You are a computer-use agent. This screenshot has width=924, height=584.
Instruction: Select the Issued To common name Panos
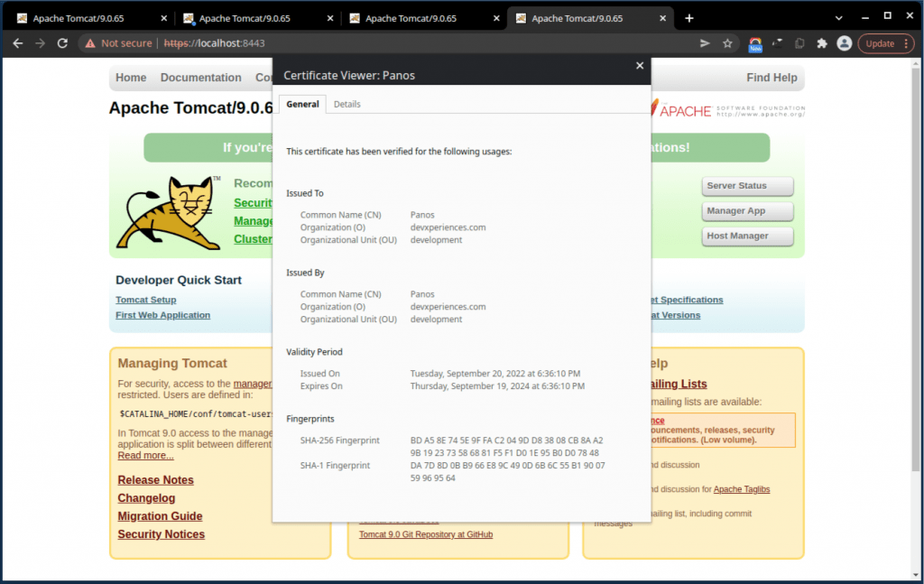[422, 215]
